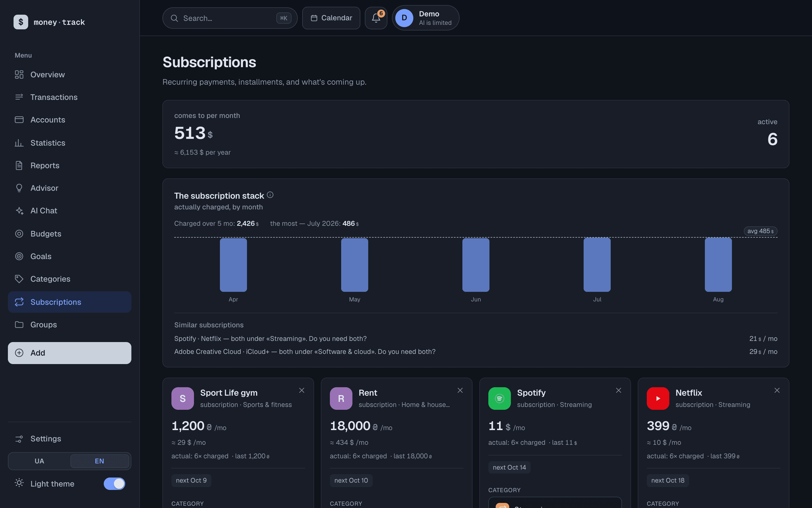Remove Sport Life gym card with X
This screenshot has width=812, height=508.
pos(302,390)
